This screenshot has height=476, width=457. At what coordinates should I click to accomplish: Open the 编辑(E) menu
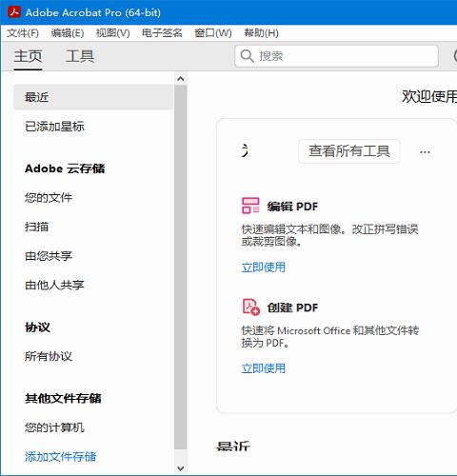coord(68,32)
